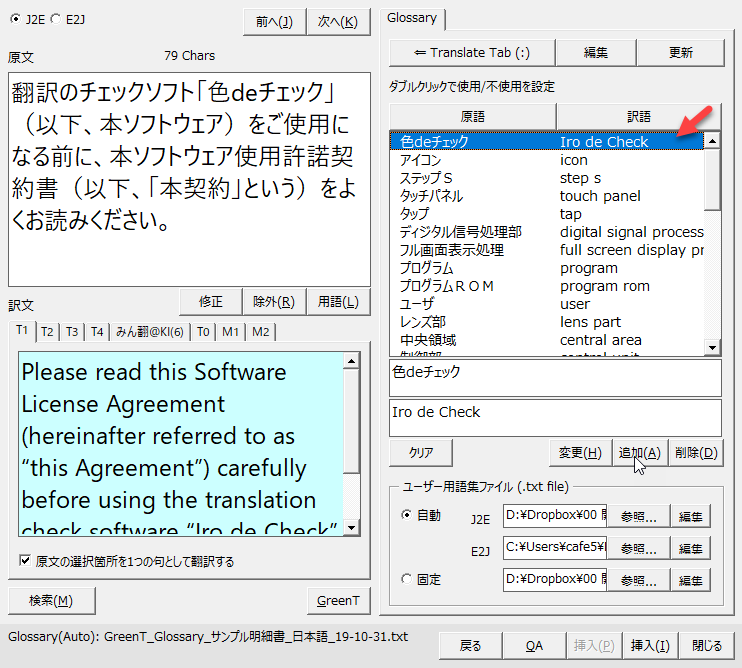Select the J2E radio button

tap(14, 18)
